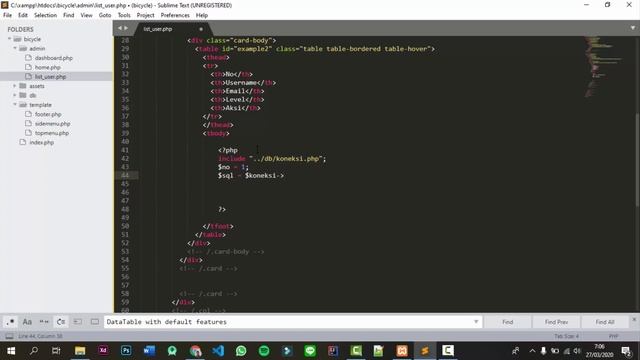Open Windows search from taskbar
This screenshot has width=640, height=360.
(34, 351)
